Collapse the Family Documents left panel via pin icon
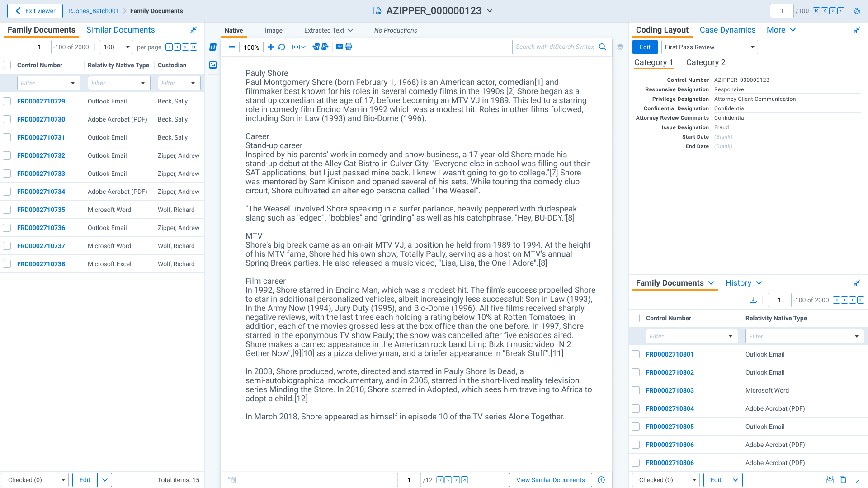The image size is (868, 488). [x=193, y=30]
